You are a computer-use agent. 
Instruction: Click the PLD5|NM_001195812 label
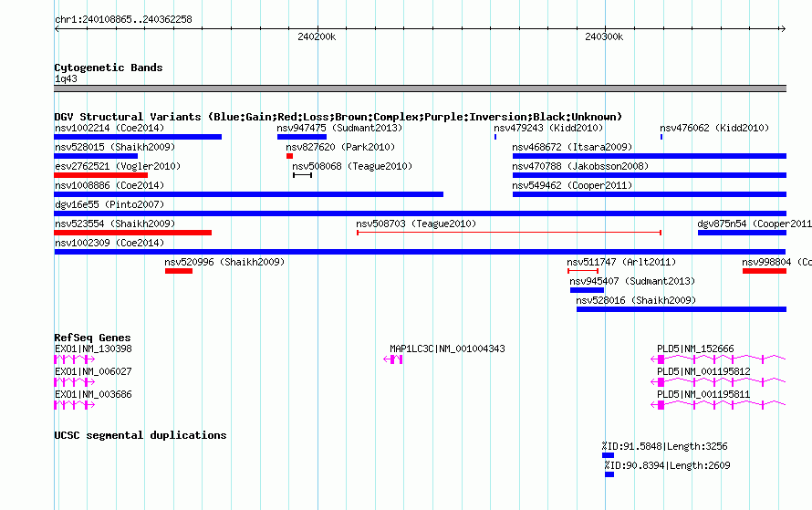703,371
